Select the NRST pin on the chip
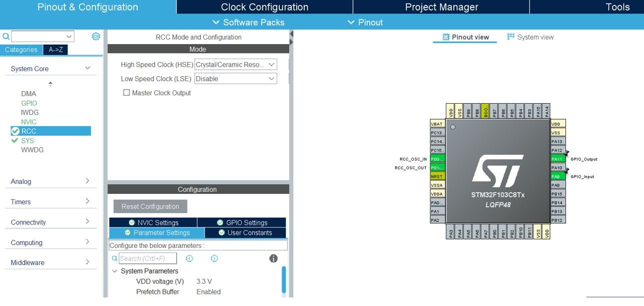Screen dimensions: 644x306 438,176
